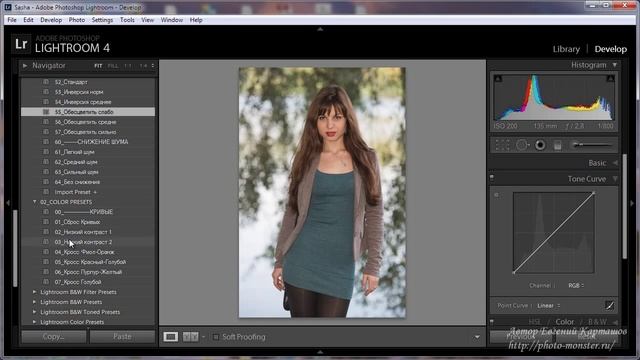
Task: Select the Spot Removal tool
Action: pyautogui.click(x=521, y=145)
